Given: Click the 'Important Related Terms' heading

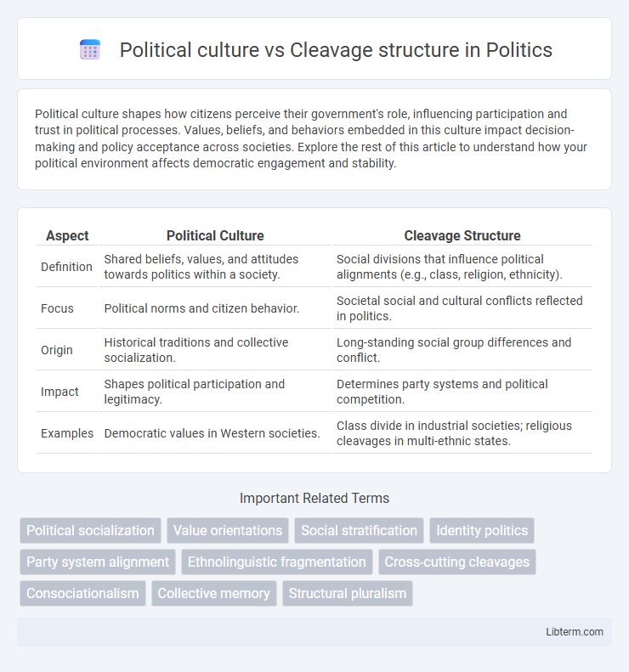Looking at the screenshot, I should pyautogui.click(x=314, y=498).
